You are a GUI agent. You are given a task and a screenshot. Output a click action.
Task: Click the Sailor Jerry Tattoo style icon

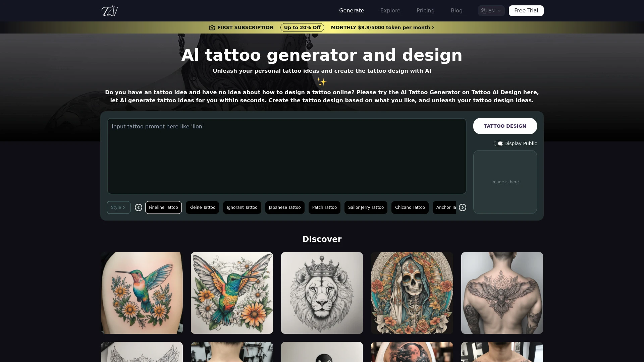(366, 207)
